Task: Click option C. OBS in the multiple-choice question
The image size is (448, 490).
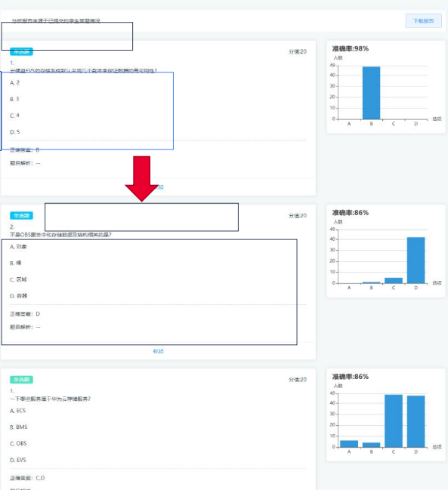Action: (18, 443)
